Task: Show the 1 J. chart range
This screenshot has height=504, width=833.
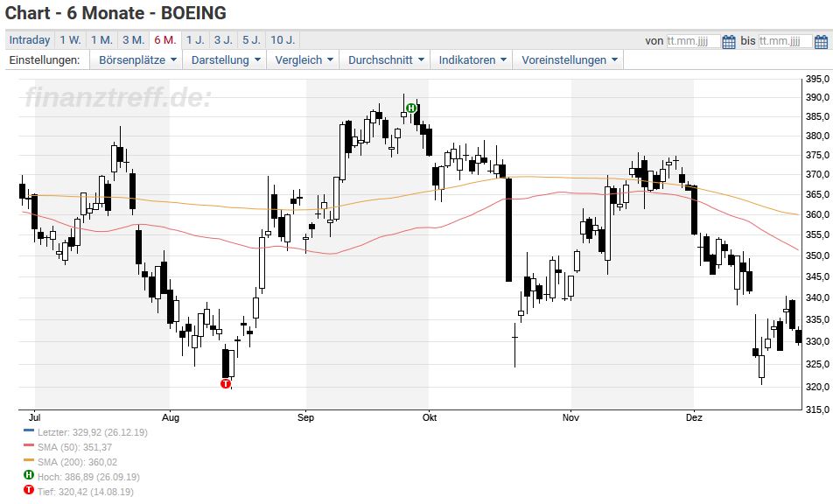Action: pos(195,40)
